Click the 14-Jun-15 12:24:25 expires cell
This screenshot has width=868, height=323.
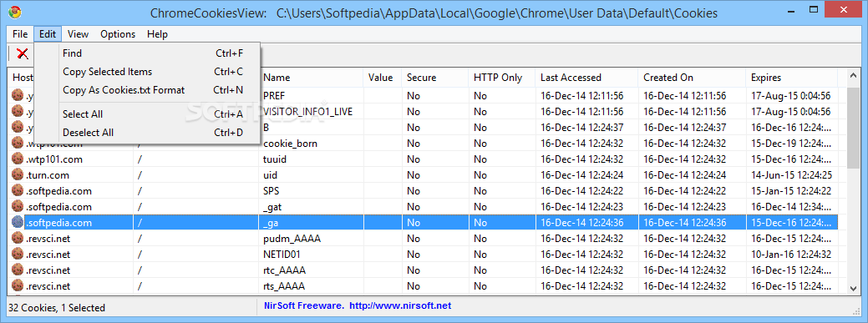791,175
